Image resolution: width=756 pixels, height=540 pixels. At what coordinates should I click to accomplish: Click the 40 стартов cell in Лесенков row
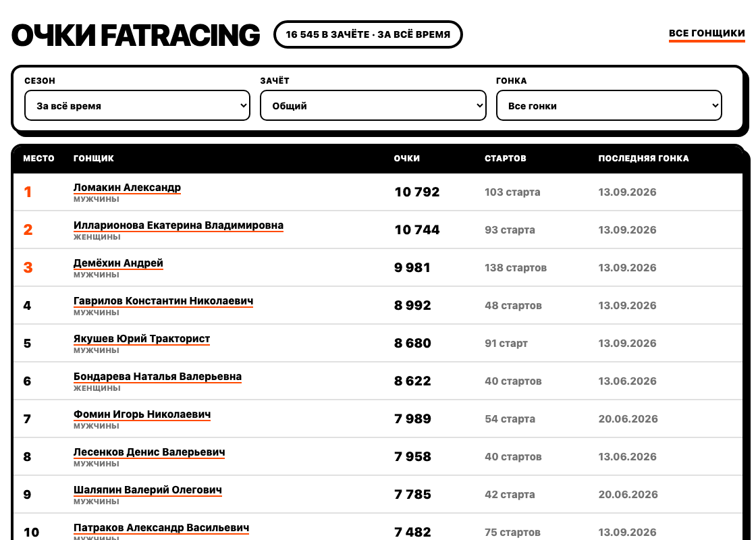[x=513, y=456]
